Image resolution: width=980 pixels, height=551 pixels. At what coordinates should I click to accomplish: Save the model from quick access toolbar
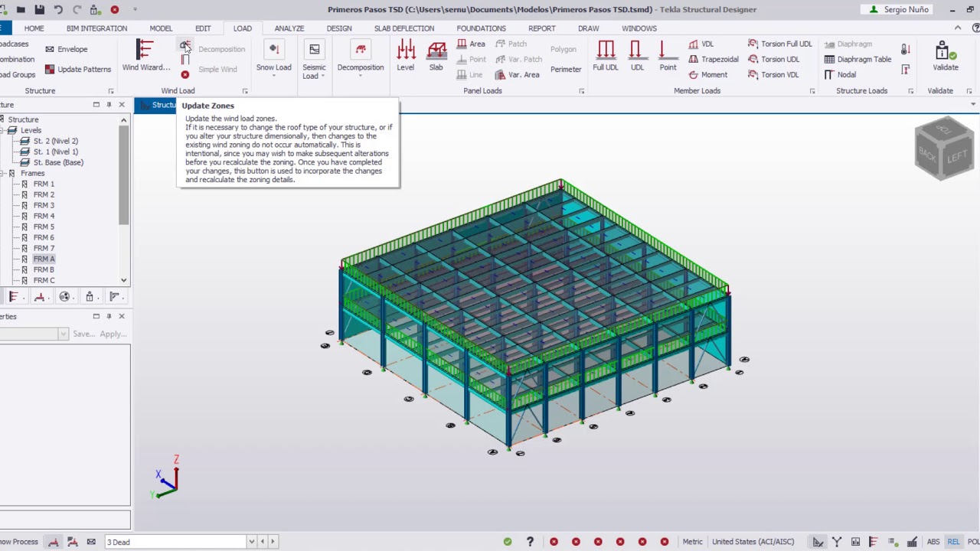pos(39,9)
